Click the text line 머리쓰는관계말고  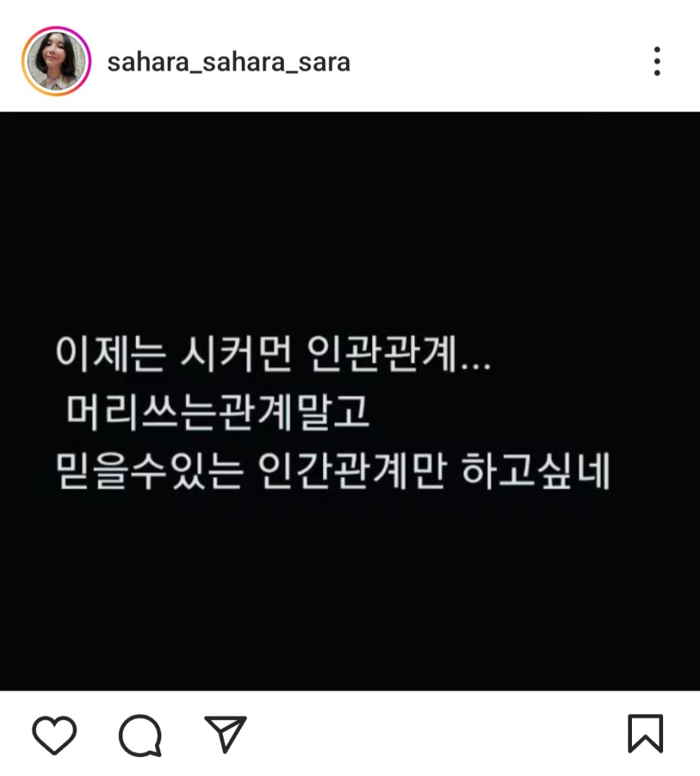(x=219, y=413)
